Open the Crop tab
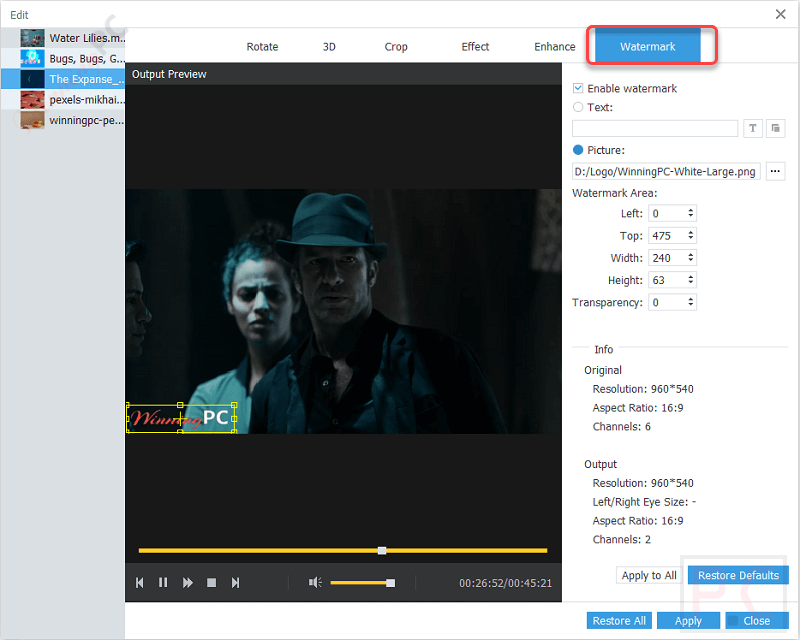Screen dimensions: 800x640 (x=396, y=47)
